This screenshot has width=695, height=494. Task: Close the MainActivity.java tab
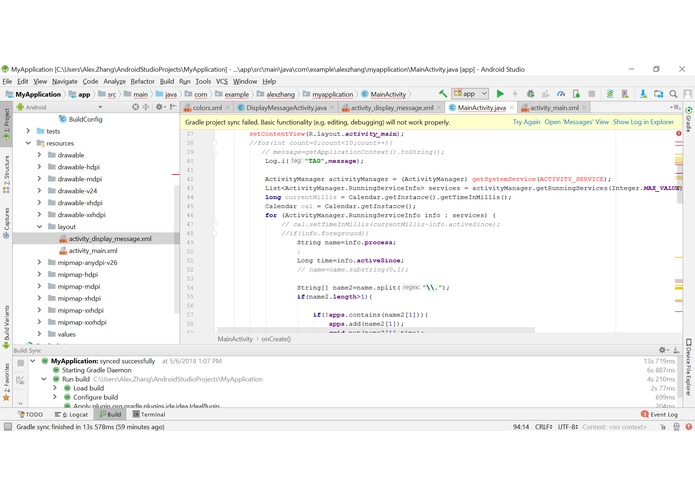(511, 108)
